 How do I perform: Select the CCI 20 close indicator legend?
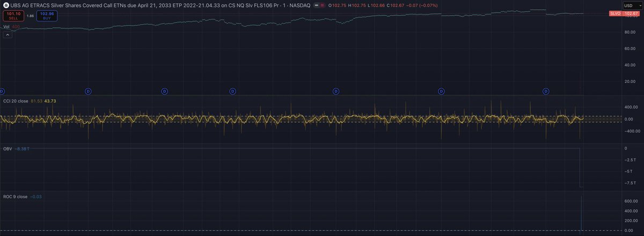(16, 101)
